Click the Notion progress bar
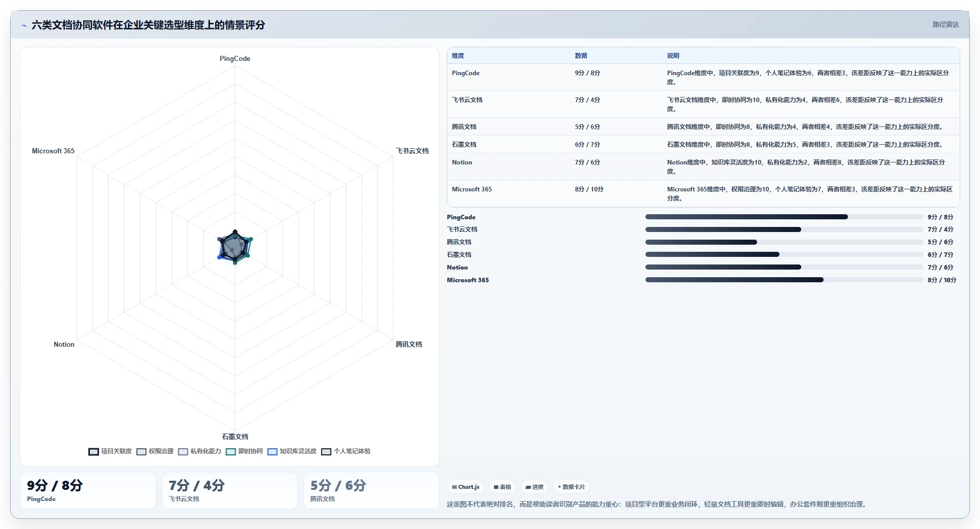Image resolution: width=980 pixels, height=529 pixels. click(x=784, y=267)
